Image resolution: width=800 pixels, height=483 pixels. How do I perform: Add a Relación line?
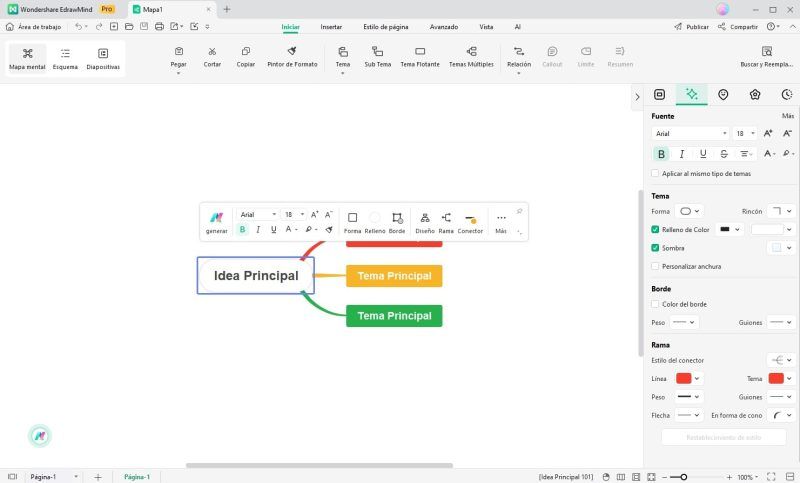point(519,57)
